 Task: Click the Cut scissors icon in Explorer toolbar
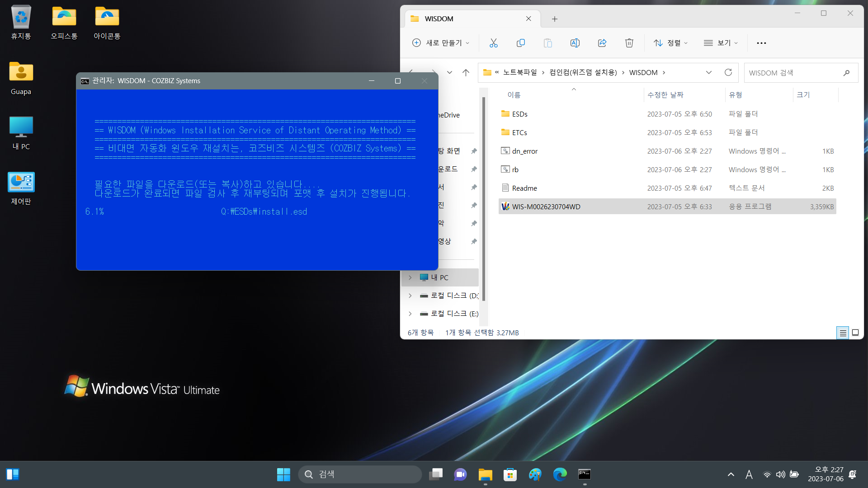(x=493, y=43)
